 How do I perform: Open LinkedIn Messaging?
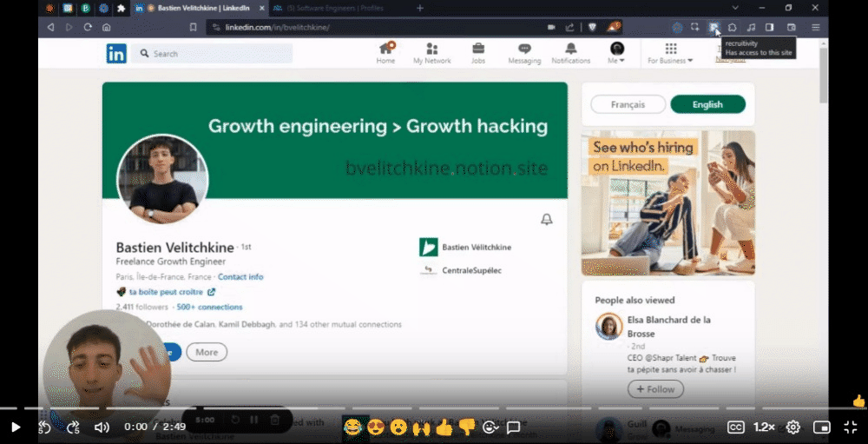coord(524,53)
